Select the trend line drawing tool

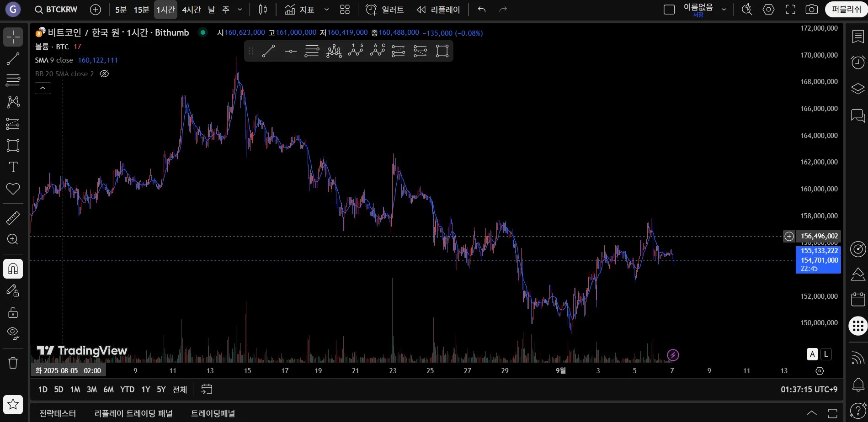[13, 58]
